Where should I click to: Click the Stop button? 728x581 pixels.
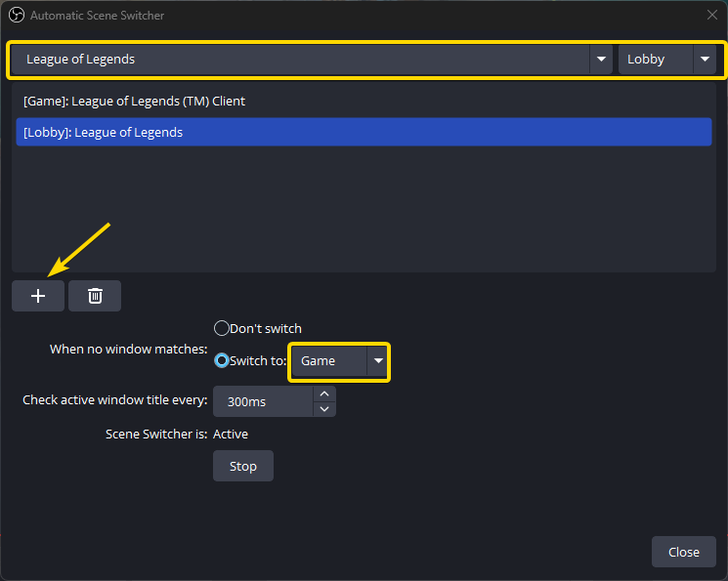coord(242,466)
